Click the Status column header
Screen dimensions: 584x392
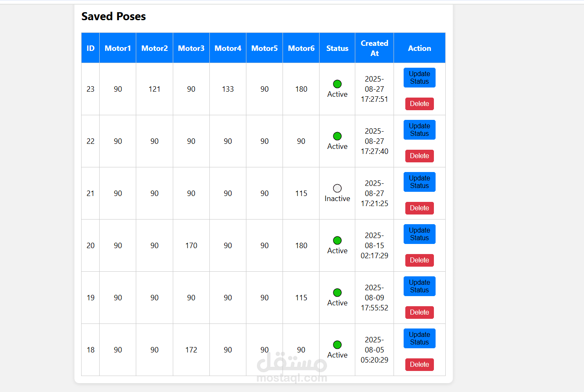pyautogui.click(x=337, y=48)
